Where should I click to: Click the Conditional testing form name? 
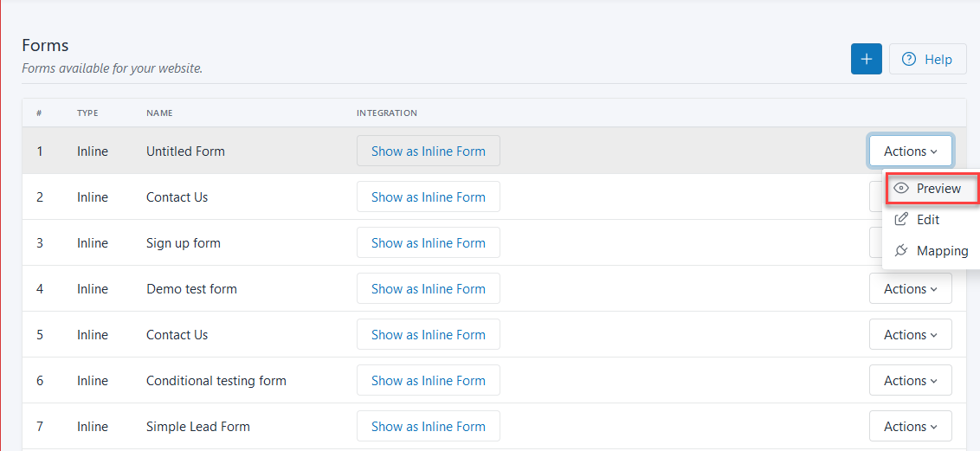coord(216,380)
